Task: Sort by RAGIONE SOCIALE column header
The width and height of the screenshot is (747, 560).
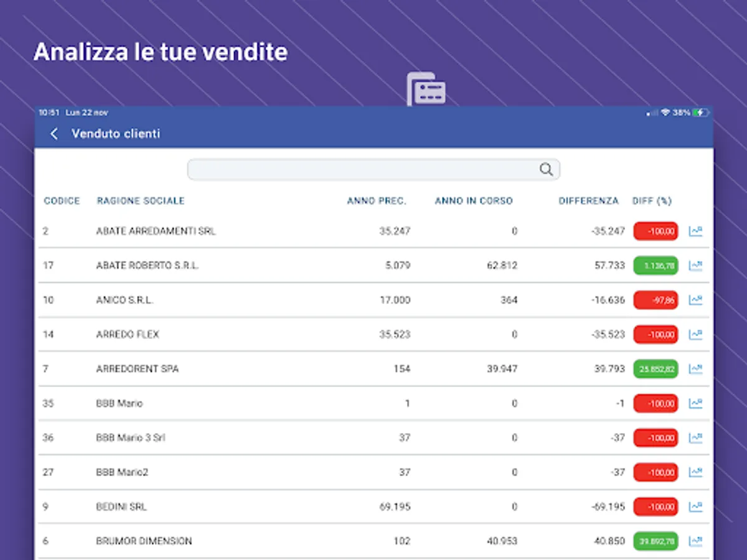Action: click(x=141, y=201)
